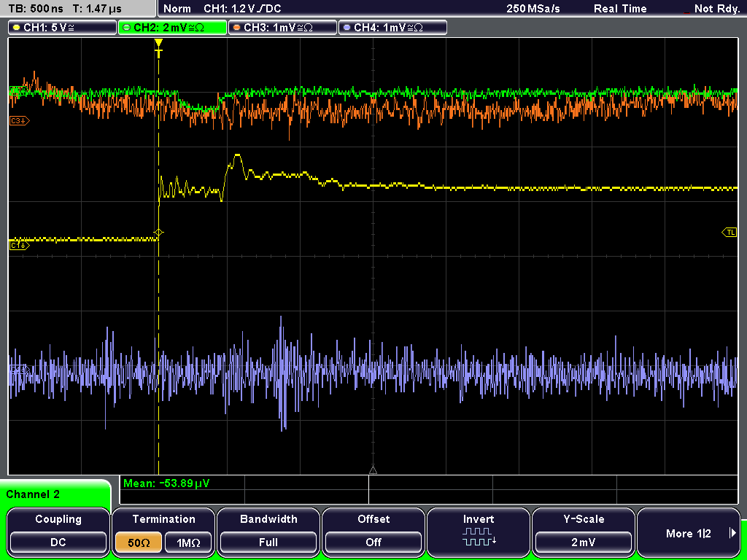
Task: Select the CH4: 1 mV channel tab
Action: point(392,28)
